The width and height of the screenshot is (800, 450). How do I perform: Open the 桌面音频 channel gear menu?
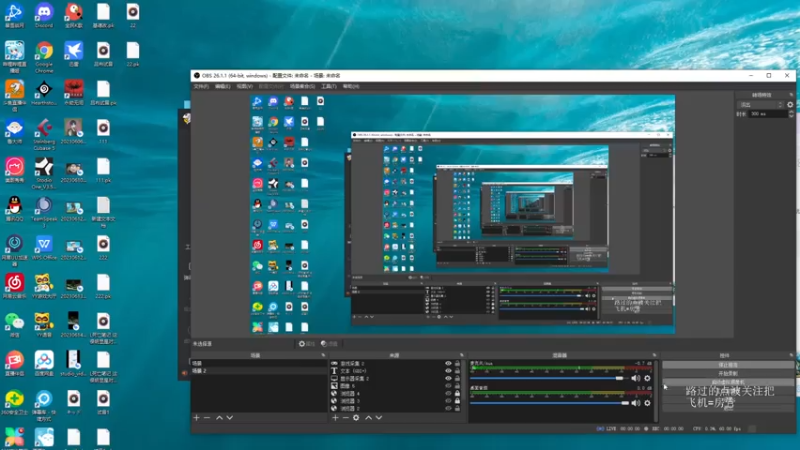tap(647, 403)
